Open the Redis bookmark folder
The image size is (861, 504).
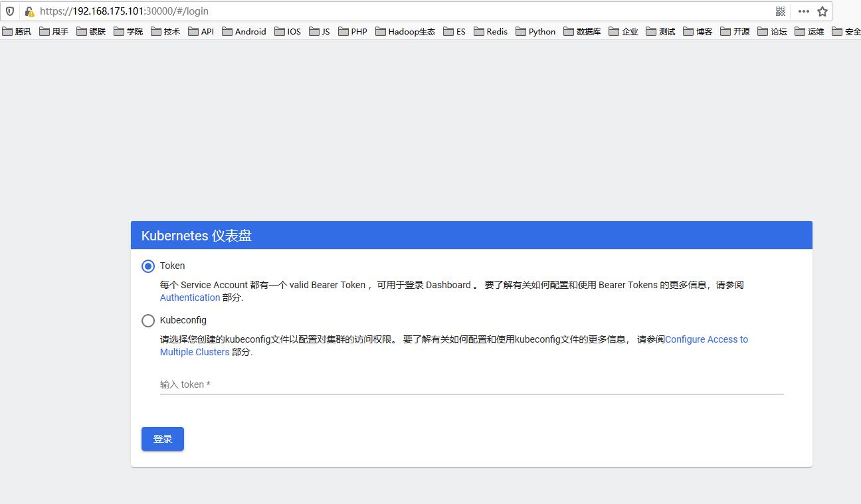tap(491, 31)
